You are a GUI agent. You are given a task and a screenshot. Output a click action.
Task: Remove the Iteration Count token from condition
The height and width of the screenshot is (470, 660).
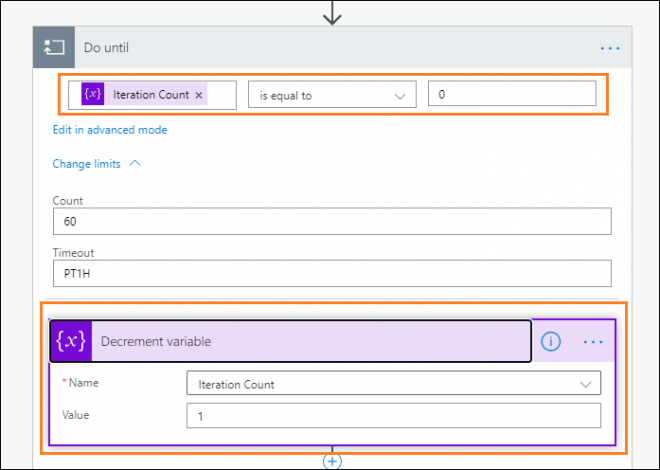click(x=199, y=95)
